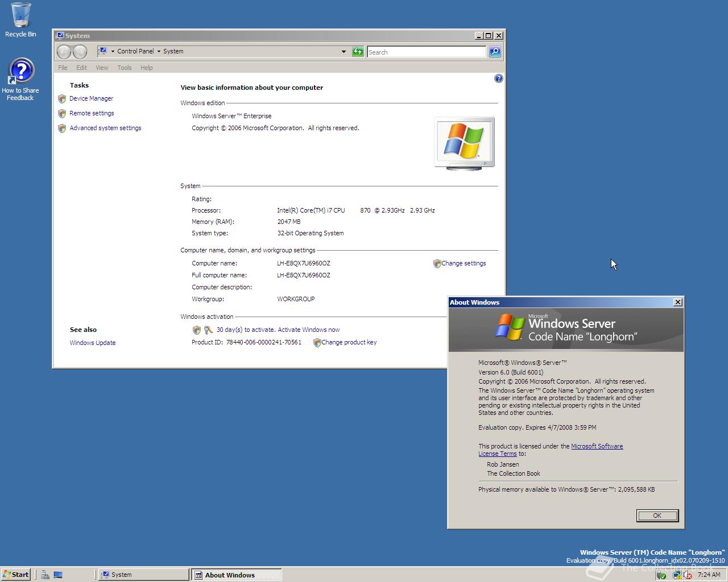The image size is (728, 582).
Task: Open Remote settings link
Action: tap(92, 113)
